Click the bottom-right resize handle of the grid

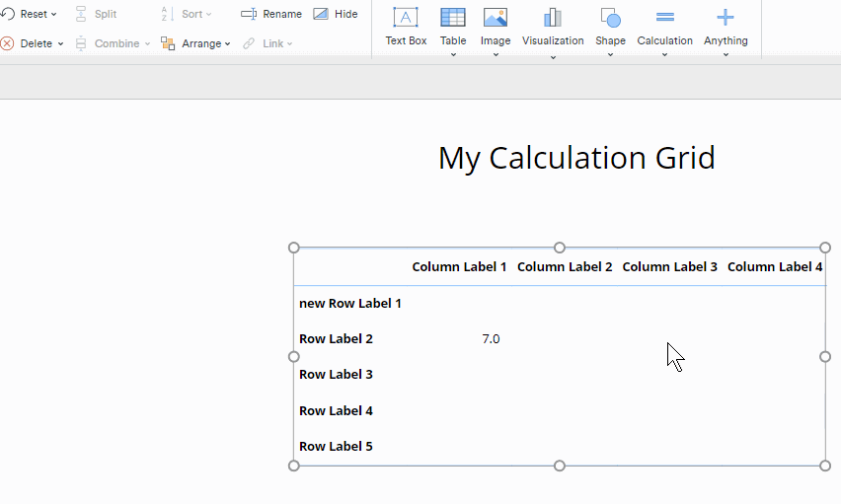[825, 466]
